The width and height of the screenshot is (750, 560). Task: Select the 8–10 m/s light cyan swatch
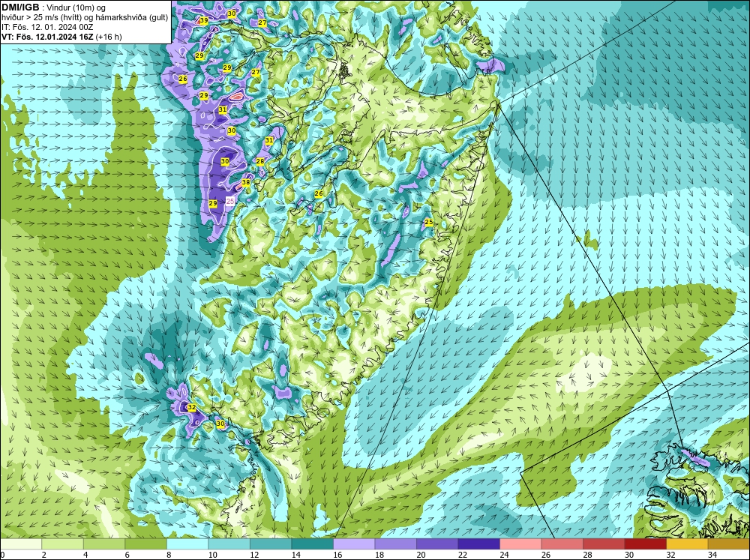pos(187,544)
